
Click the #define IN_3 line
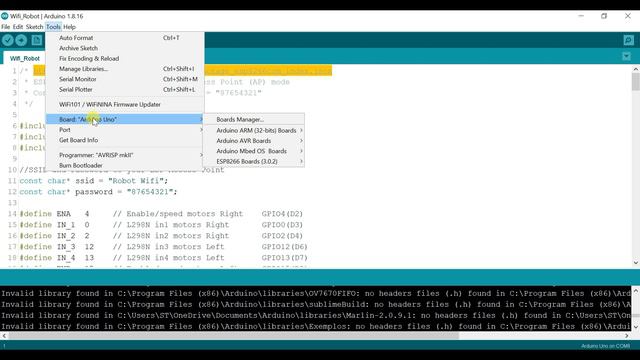point(163,247)
